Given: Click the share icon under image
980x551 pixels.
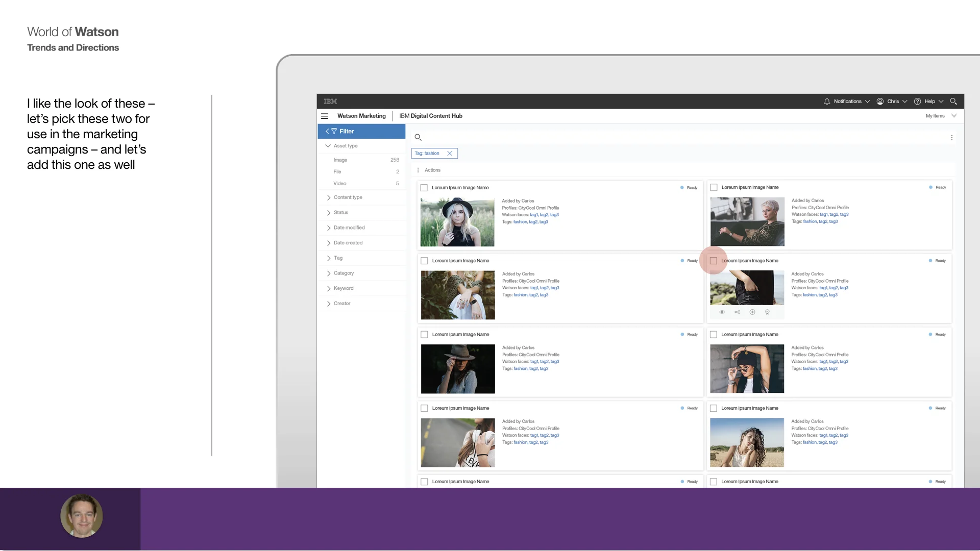Looking at the screenshot, I should [737, 312].
